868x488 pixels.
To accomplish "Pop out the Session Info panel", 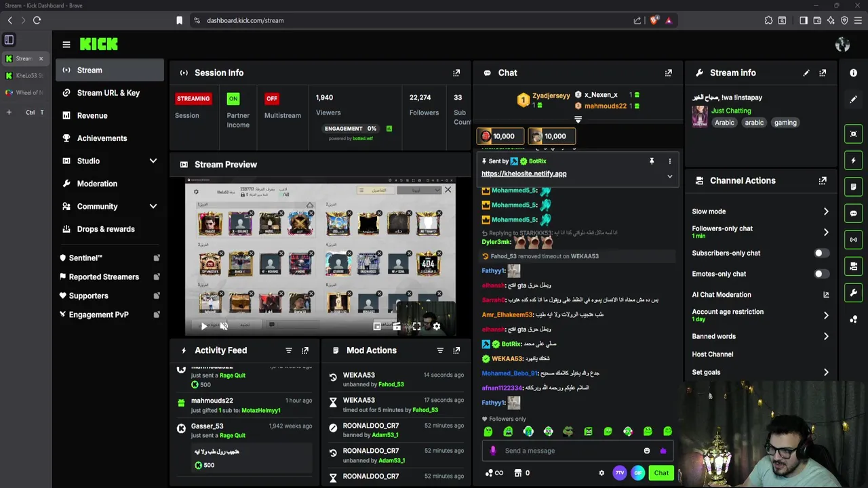I will pyautogui.click(x=456, y=73).
